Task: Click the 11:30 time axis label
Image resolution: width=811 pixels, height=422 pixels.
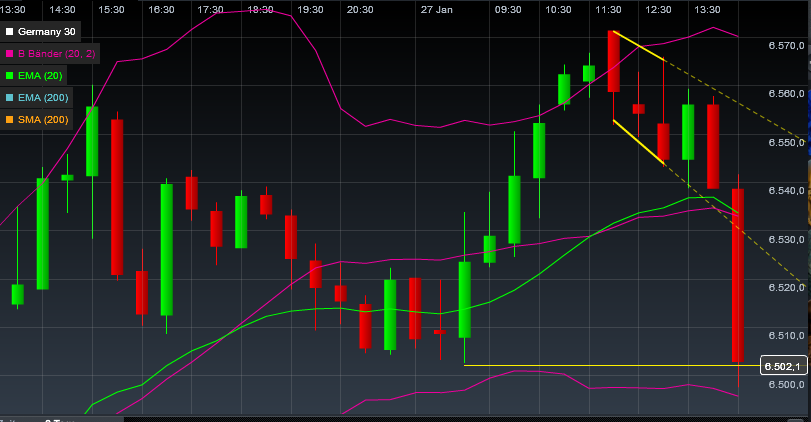Action: [x=608, y=10]
